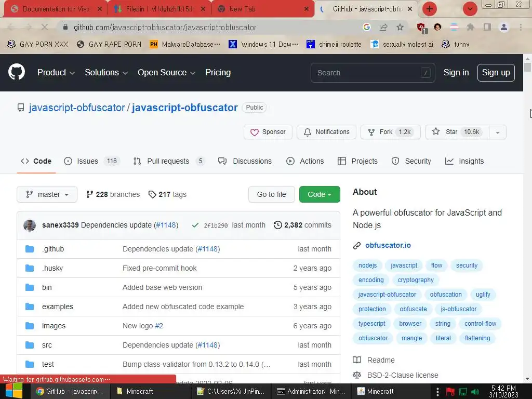Screen dimensions: 532x399
Task: Switch to the Filebin browser tab
Action: (x=159, y=9)
